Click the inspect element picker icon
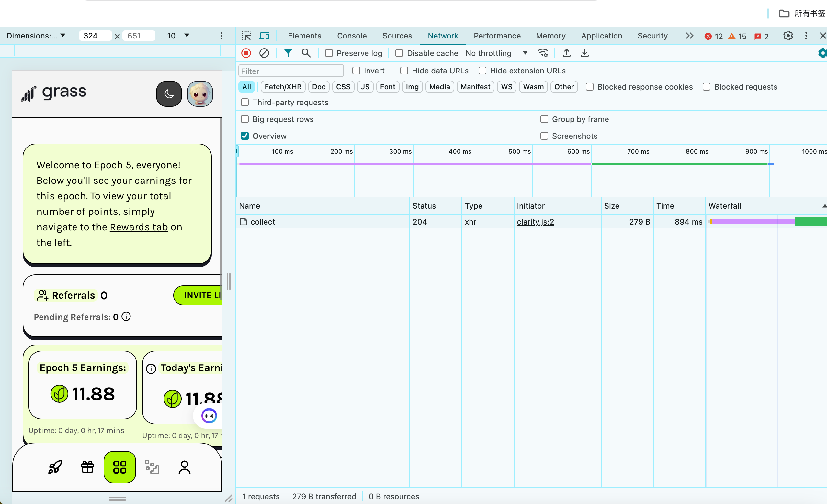The width and height of the screenshot is (827, 504). tap(246, 36)
